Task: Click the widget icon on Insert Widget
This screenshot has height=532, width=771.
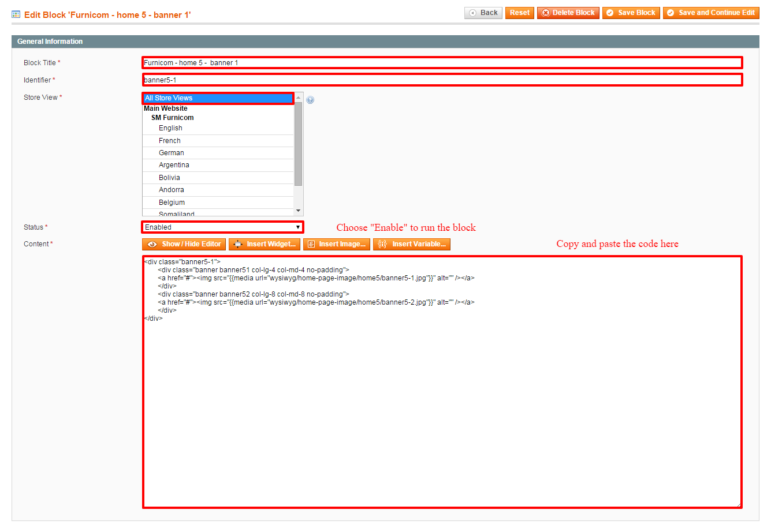Action: [238, 244]
